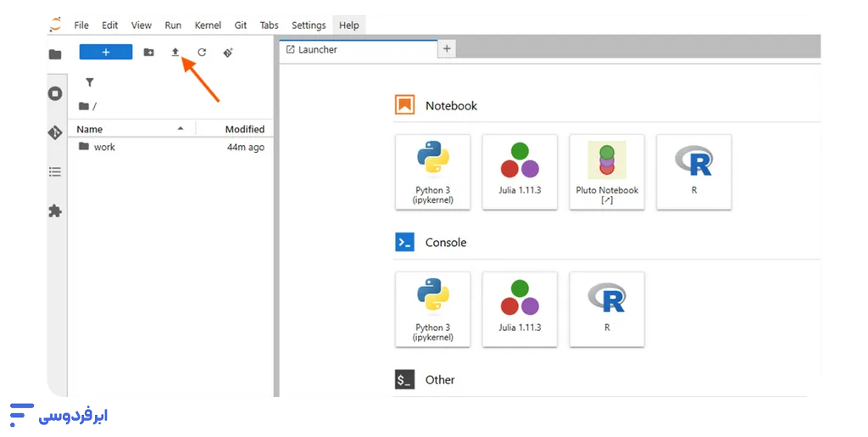Add a new tab beside Launcher

[447, 49]
